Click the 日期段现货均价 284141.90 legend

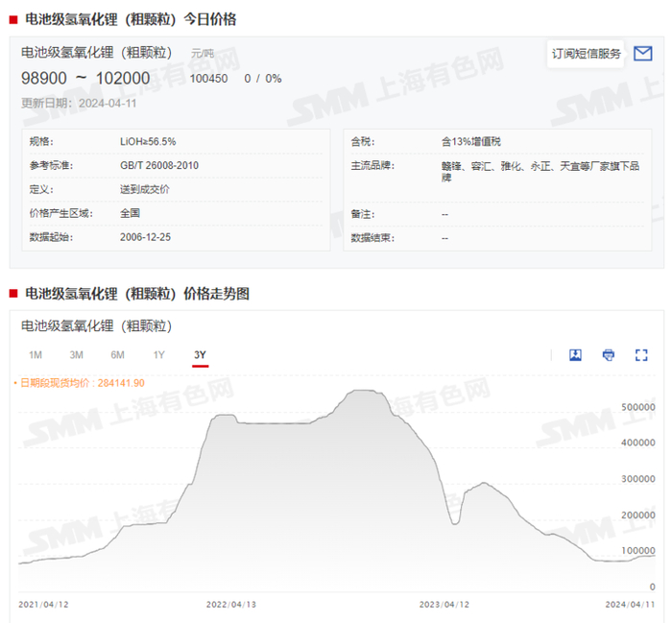point(80,383)
